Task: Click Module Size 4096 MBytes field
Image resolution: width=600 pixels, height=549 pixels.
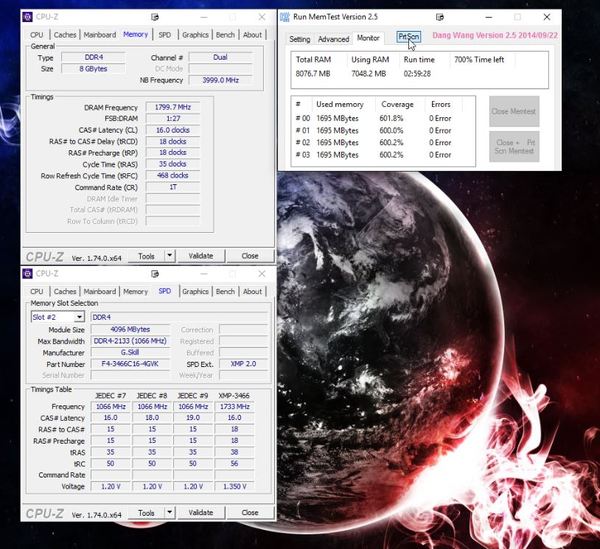Action: (130, 329)
